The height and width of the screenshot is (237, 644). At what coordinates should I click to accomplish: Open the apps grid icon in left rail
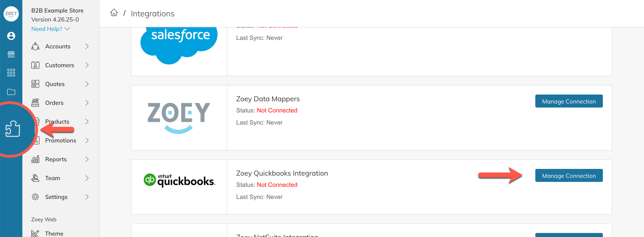(11, 73)
